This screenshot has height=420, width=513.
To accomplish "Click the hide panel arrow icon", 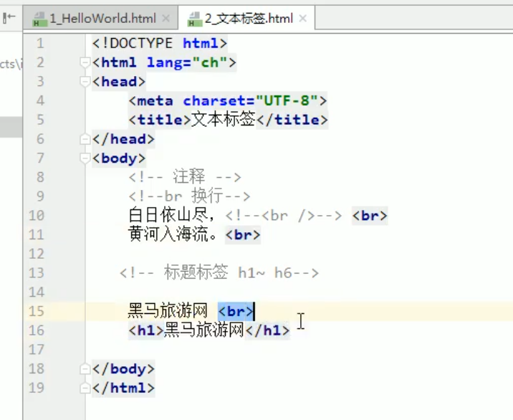I will pos(9,18).
